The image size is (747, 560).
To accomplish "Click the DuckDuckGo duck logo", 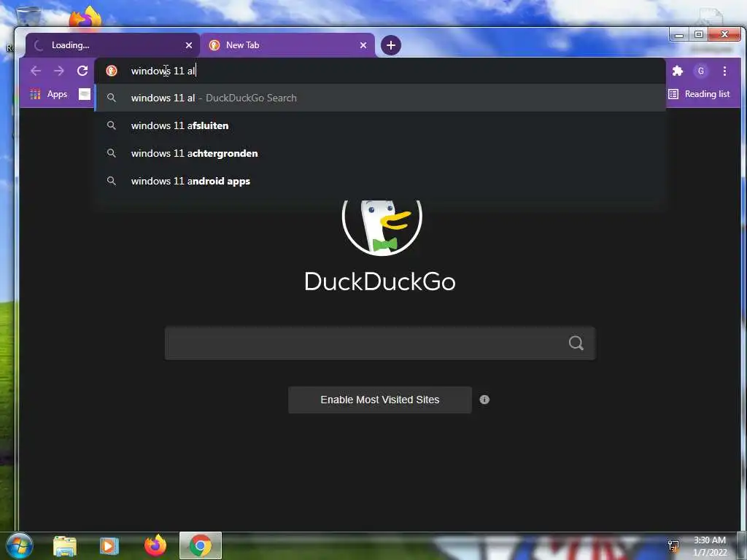I will pos(382,227).
